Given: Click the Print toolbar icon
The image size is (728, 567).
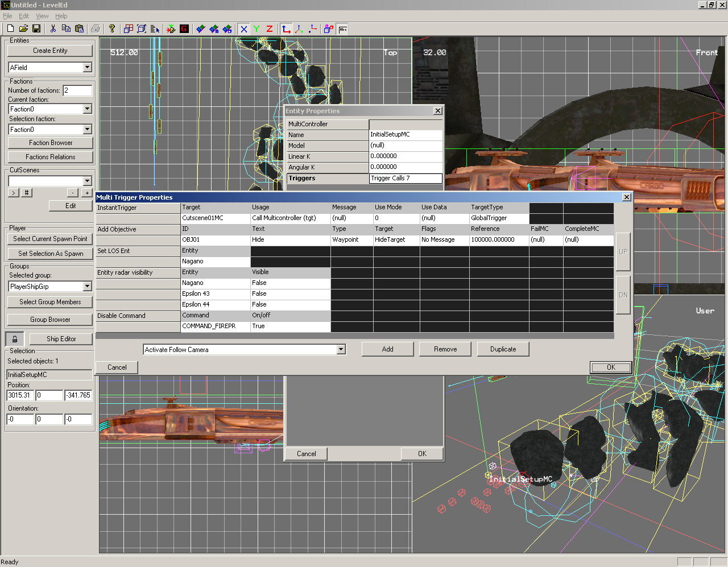Looking at the screenshot, I should pyautogui.click(x=96, y=29).
